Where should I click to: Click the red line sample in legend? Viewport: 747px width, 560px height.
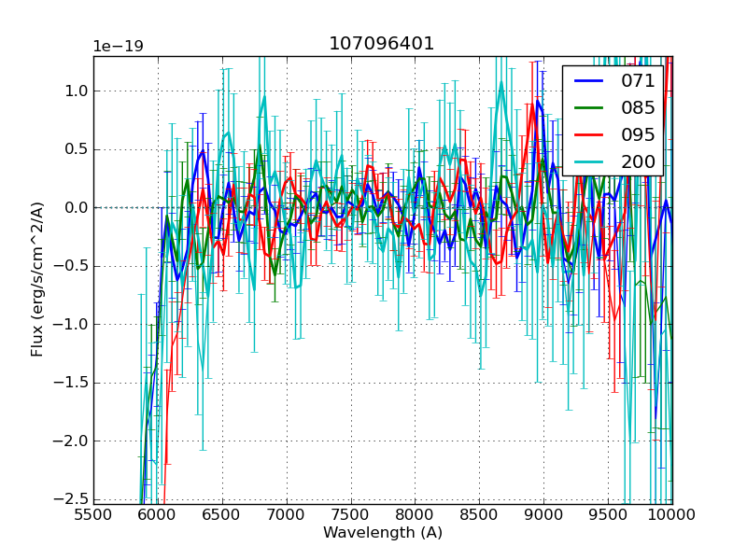pos(588,134)
